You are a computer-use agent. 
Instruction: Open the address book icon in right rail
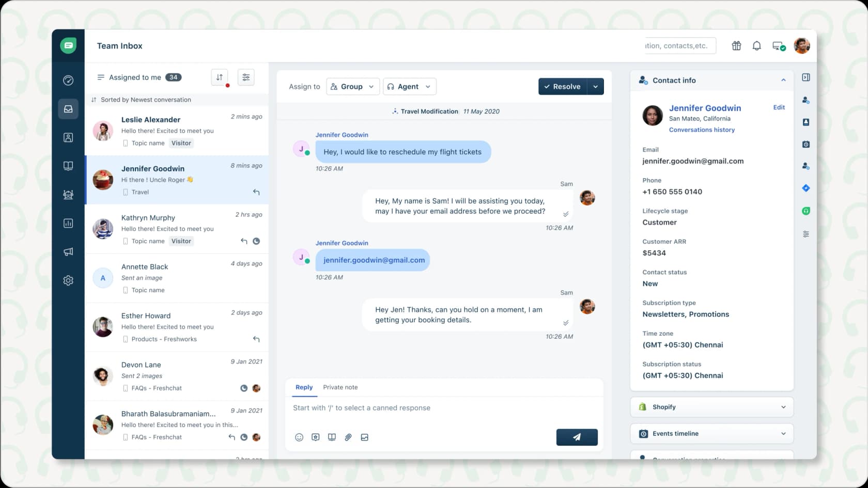pyautogui.click(x=806, y=122)
